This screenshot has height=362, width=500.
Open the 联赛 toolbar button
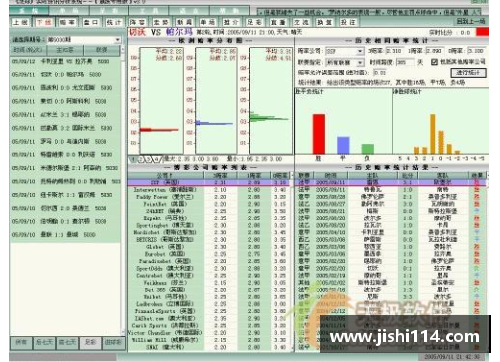pos(184,22)
